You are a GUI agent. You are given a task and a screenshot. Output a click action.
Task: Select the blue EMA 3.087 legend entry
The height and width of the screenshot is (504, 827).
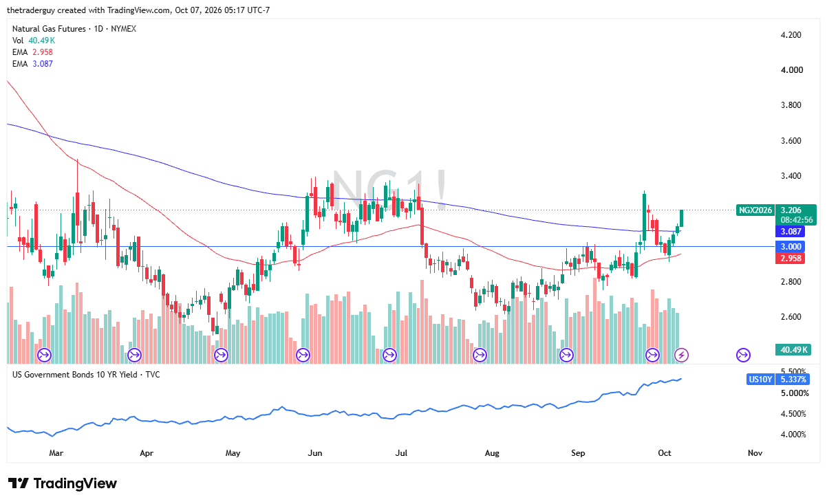pos(32,64)
